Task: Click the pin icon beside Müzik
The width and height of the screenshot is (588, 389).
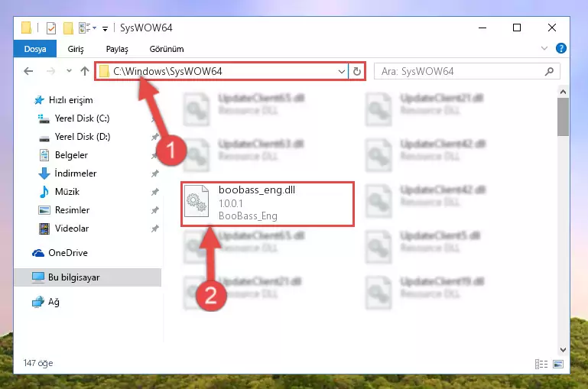Action: click(155, 192)
